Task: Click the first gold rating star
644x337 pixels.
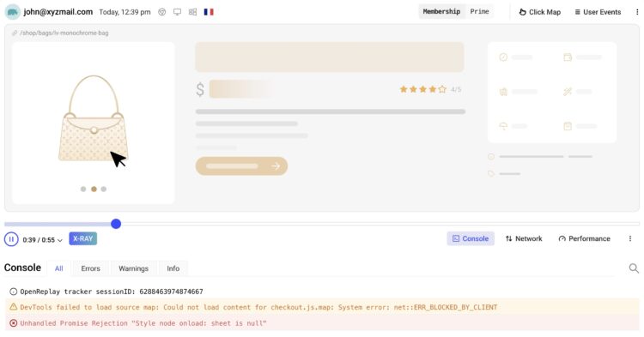Action: click(x=404, y=89)
